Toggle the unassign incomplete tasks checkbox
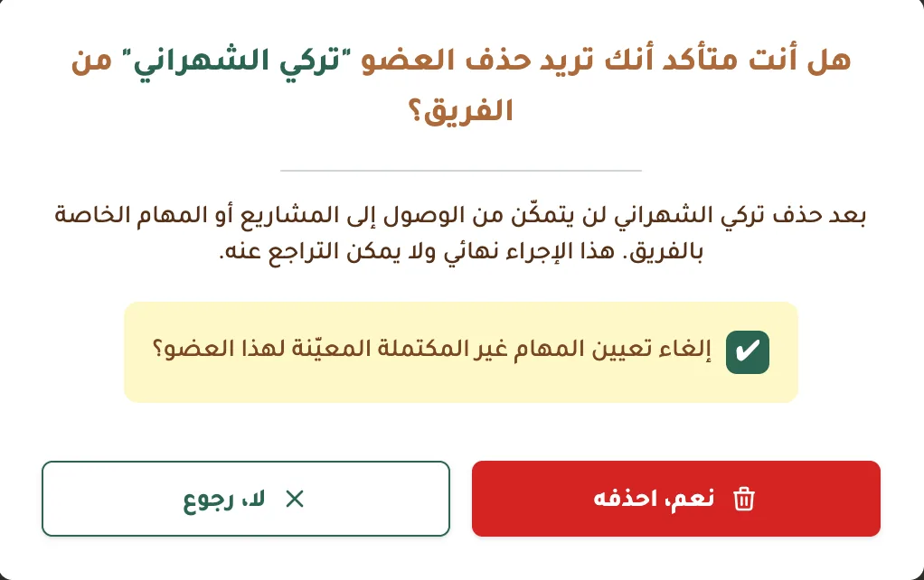This screenshot has height=580, width=924. coord(747,352)
